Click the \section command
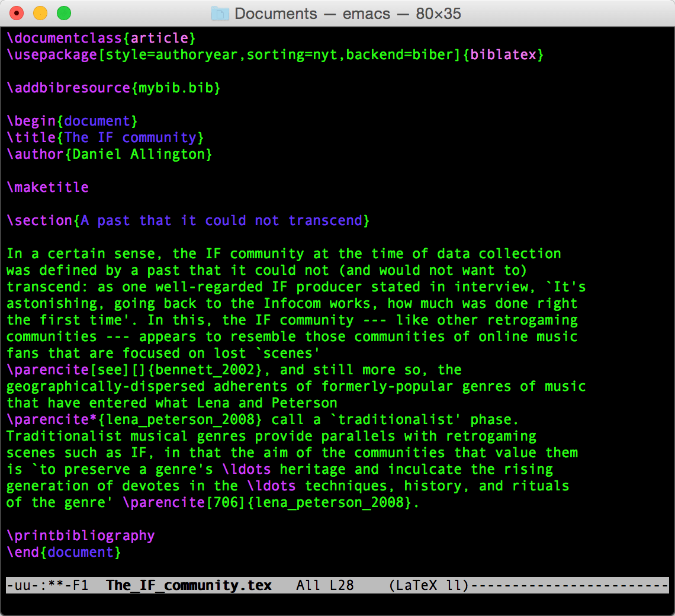 click(40, 221)
